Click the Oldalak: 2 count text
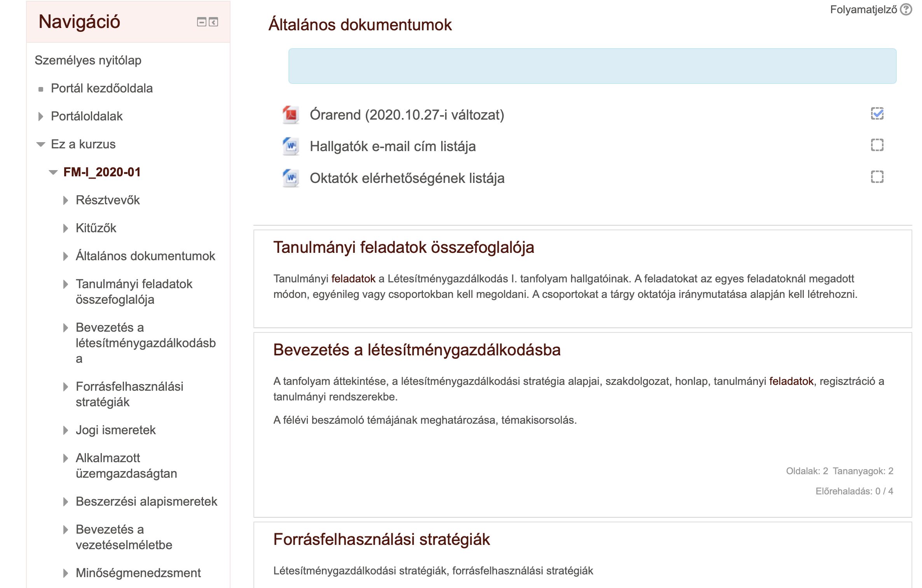 coord(807,471)
